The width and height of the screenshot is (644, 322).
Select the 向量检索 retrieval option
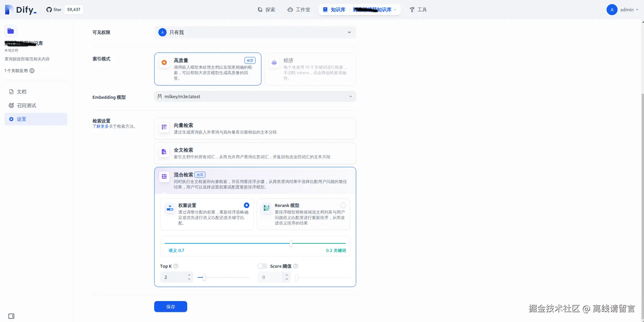tap(255, 128)
